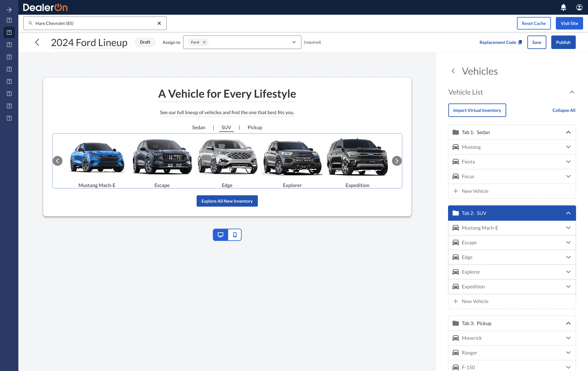Expand the F-150 vehicle row
The height and width of the screenshot is (371, 588).
[x=568, y=367]
